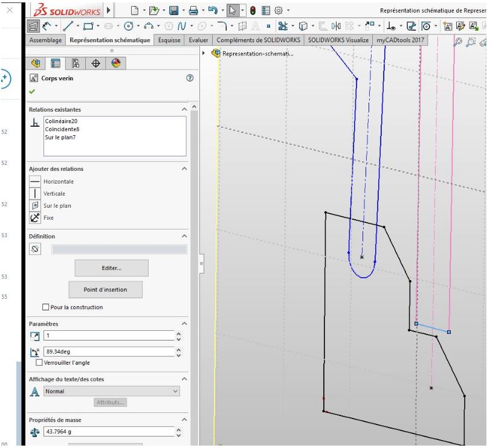Click the Save icon in top toolbar
The height and width of the screenshot is (448, 487).
click(x=173, y=10)
